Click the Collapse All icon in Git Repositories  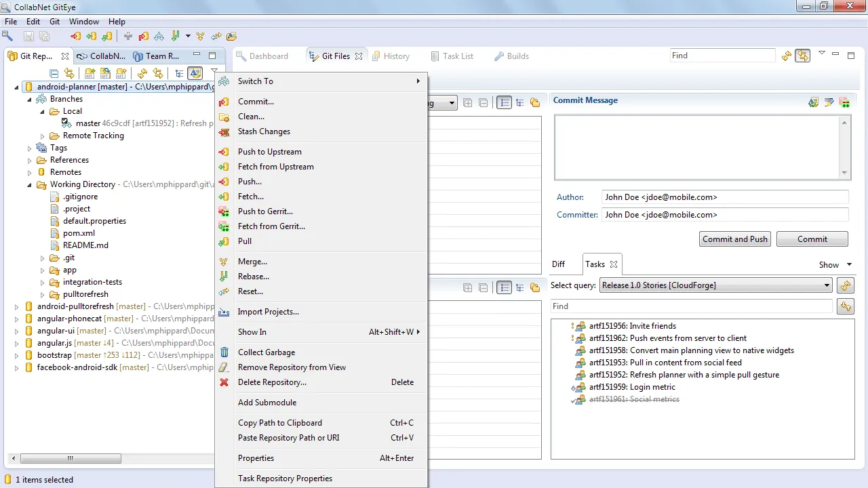pos(54,73)
